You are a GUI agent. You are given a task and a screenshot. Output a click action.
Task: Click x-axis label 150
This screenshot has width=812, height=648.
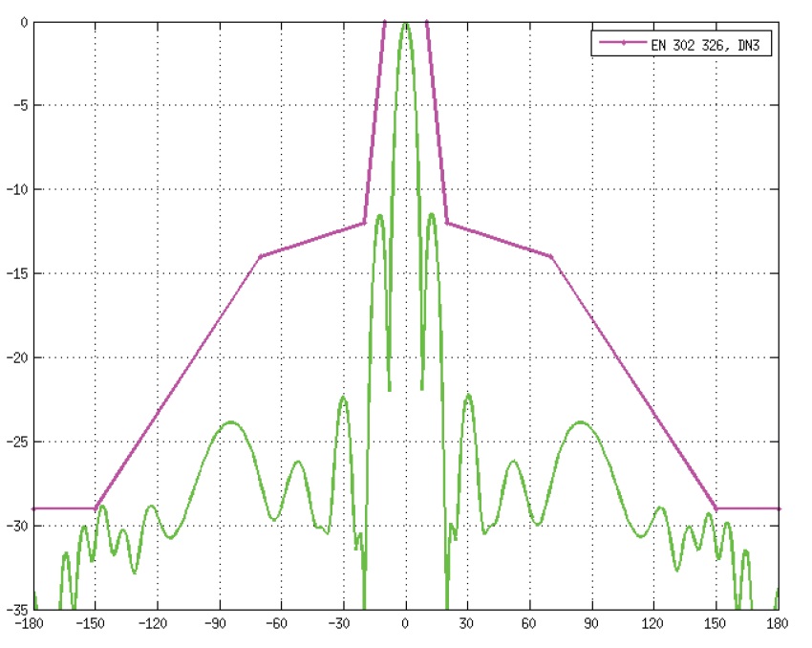pos(715,624)
